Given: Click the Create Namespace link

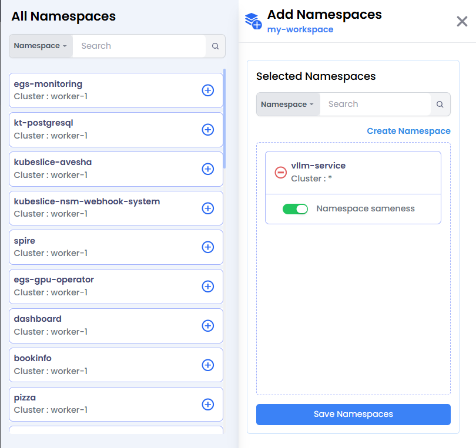Looking at the screenshot, I should (x=408, y=130).
